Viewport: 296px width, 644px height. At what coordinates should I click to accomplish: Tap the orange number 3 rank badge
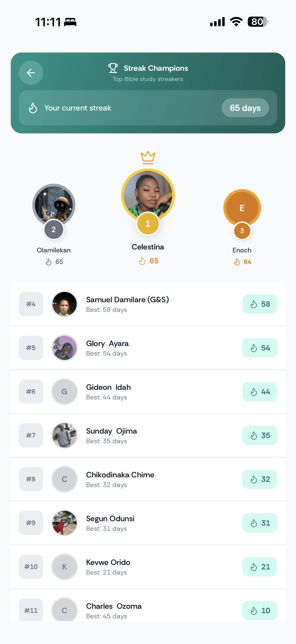click(x=242, y=231)
